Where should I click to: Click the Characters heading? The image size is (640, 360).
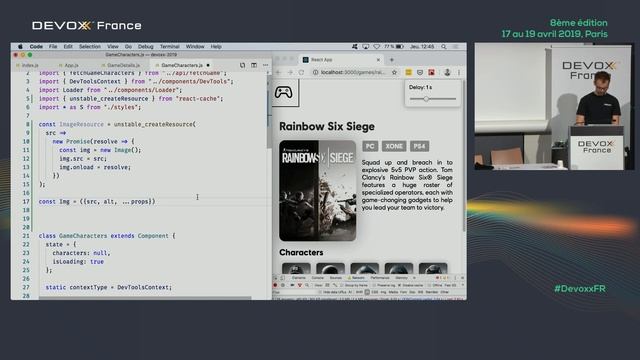[301, 252]
